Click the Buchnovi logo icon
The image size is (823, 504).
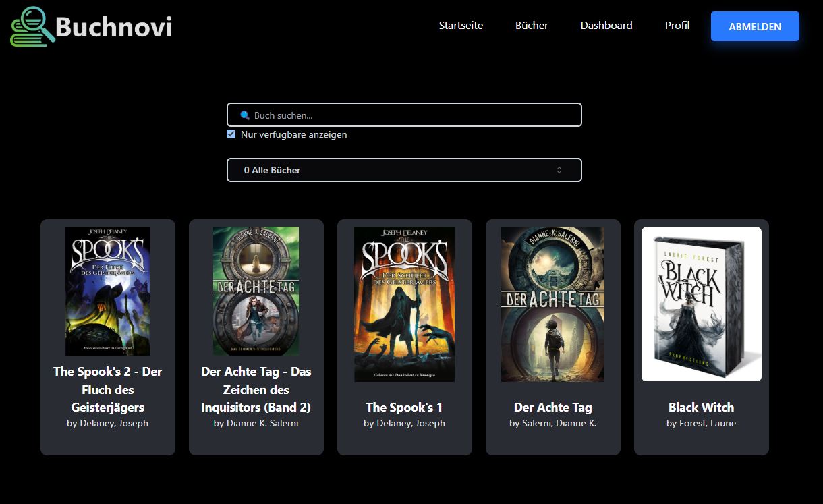(x=32, y=27)
